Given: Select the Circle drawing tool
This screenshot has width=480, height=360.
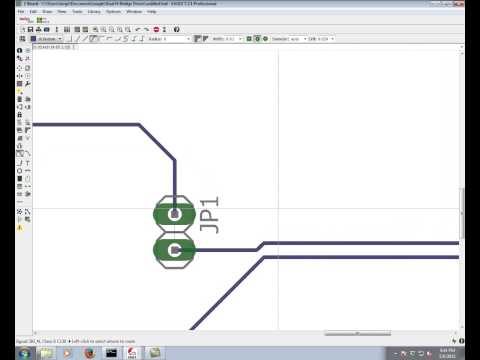Looking at the screenshot, I should coord(19,171).
